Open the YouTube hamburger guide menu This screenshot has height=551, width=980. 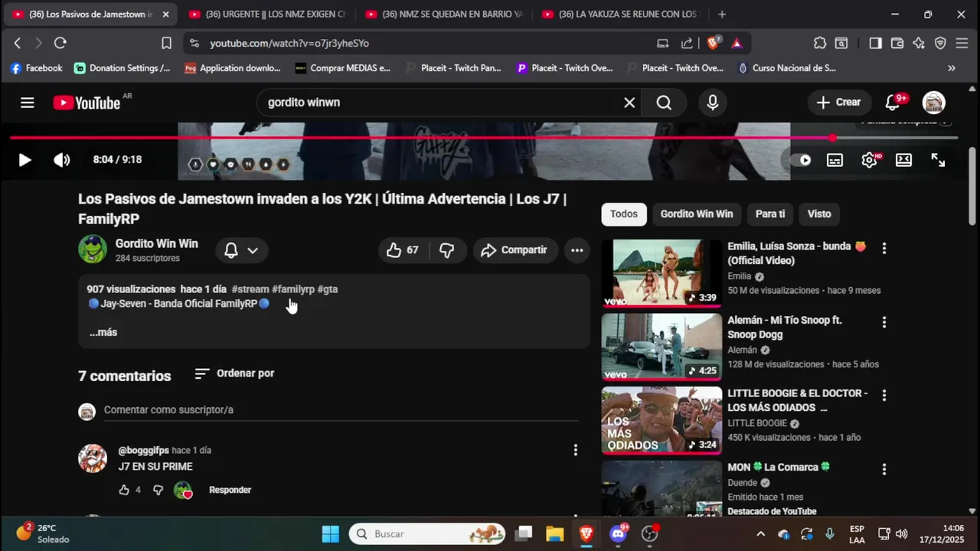[x=28, y=103]
